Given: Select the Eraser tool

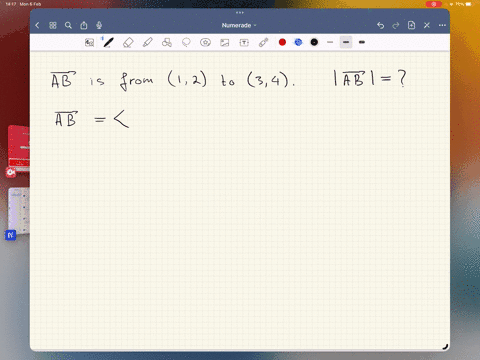Looking at the screenshot, I should tap(128, 42).
